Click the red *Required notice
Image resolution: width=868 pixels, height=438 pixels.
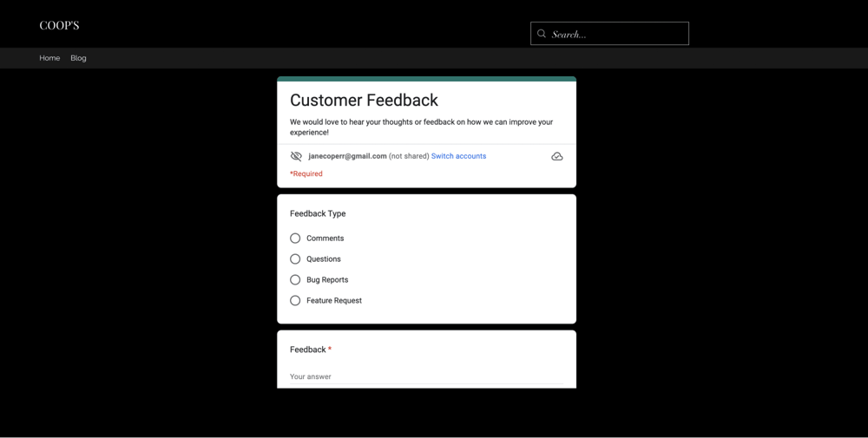click(306, 173)
